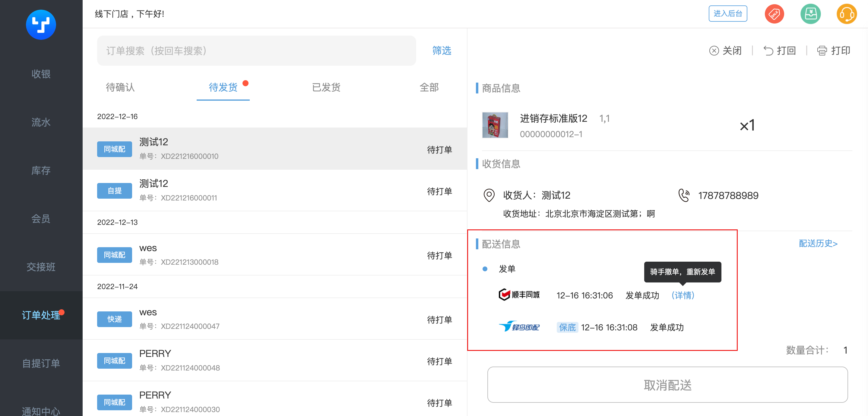Click 自提 tag on order XD221216000011
The height and width of the screenshot is (416, 868).
[x=115, y=191]
